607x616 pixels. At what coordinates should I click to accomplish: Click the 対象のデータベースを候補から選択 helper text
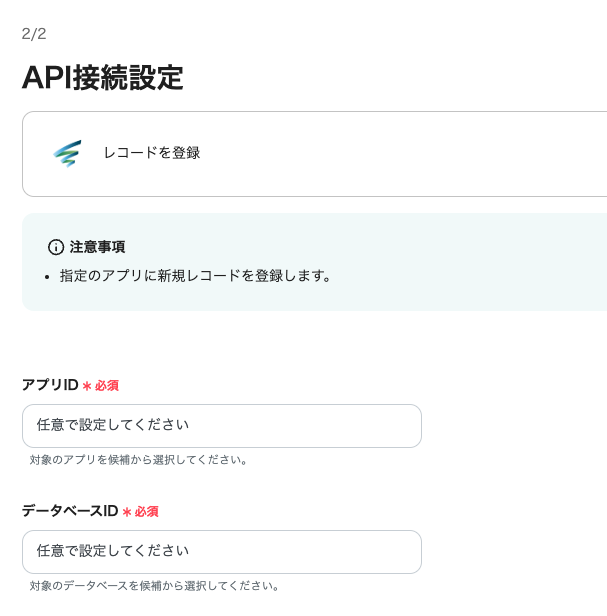[x=155, y=586]
